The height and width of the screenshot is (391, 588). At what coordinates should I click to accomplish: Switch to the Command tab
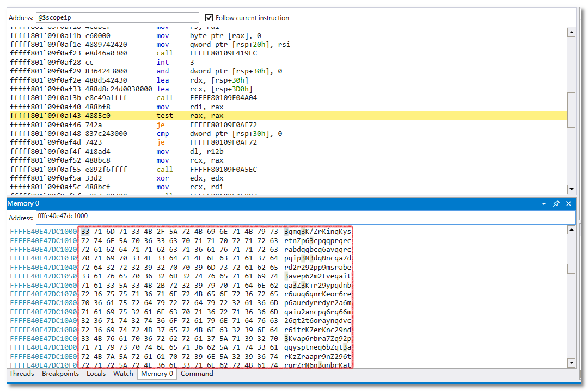click(197, 374)
